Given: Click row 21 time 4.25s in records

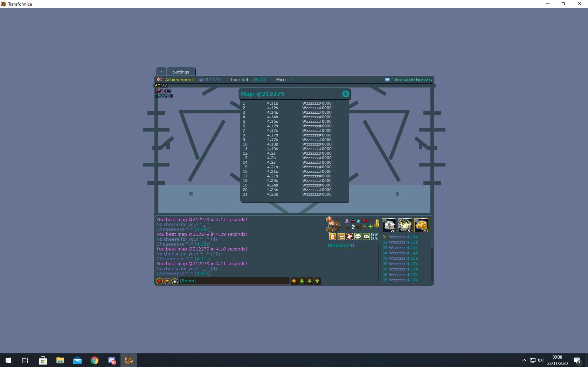Looking at the screenshot, I should click(x=272, y=194).
